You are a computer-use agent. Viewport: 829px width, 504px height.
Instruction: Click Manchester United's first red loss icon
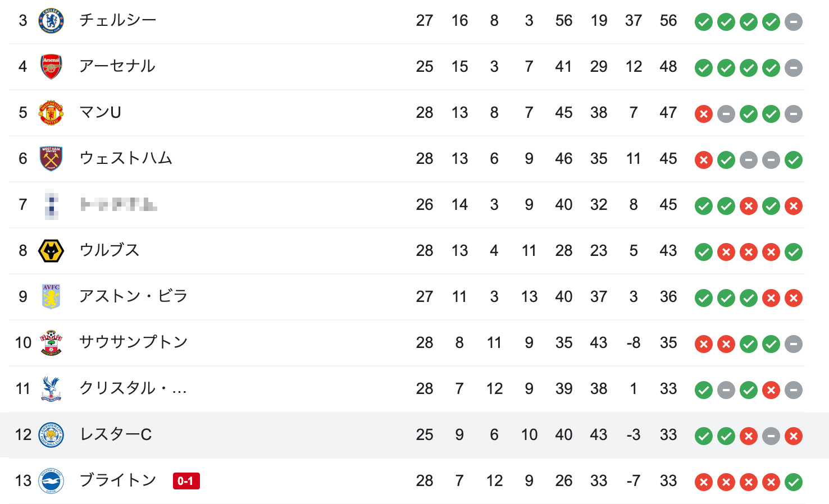(704, 114)
